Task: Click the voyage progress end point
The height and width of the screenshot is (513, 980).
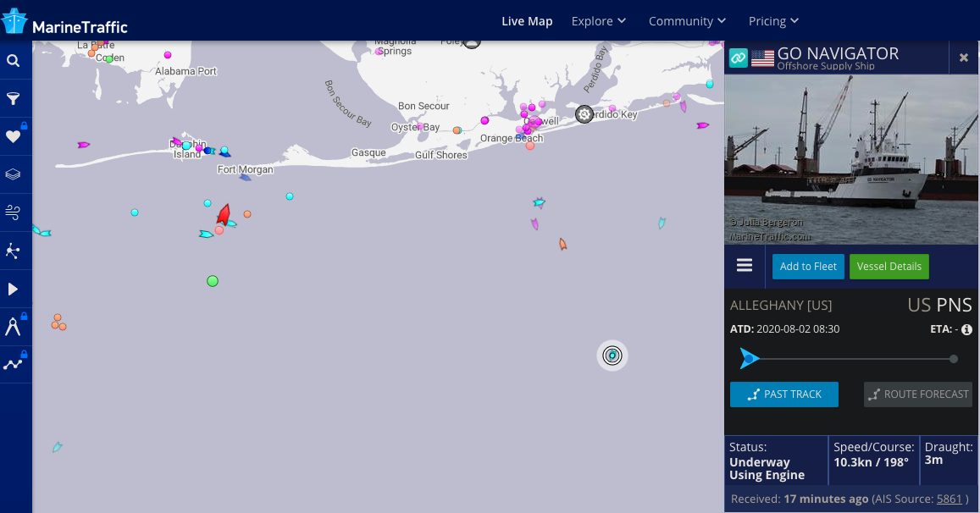Action: (953, 359)
